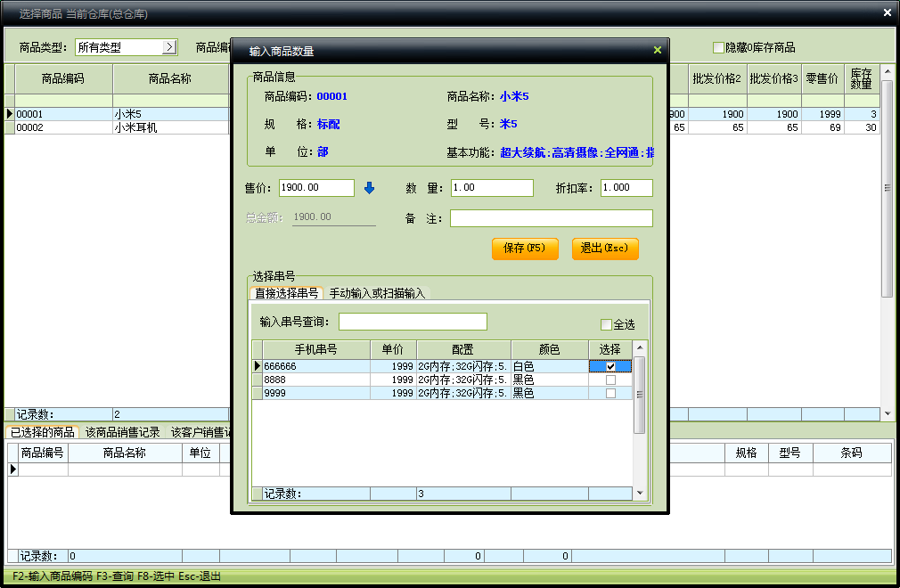
Task: Click the 小米耳机 product name cell
Action: click(x=170, y=127)
